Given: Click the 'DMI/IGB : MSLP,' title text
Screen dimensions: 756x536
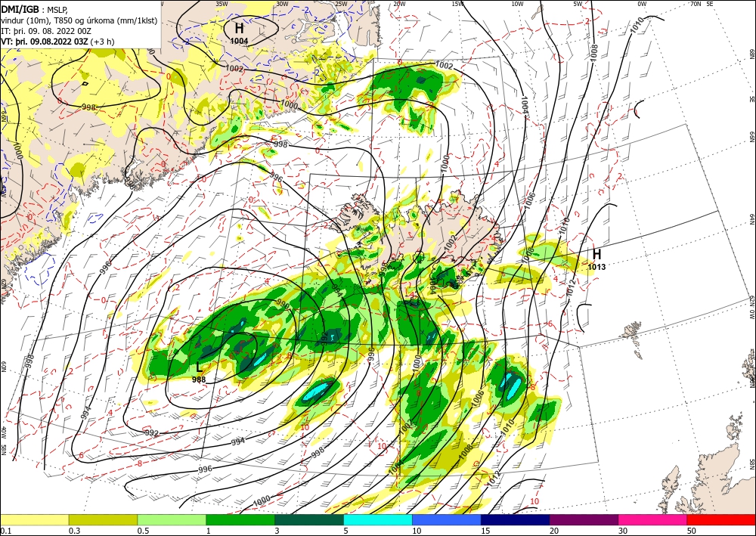Looking at the screenshot, I should click(34, 8).
